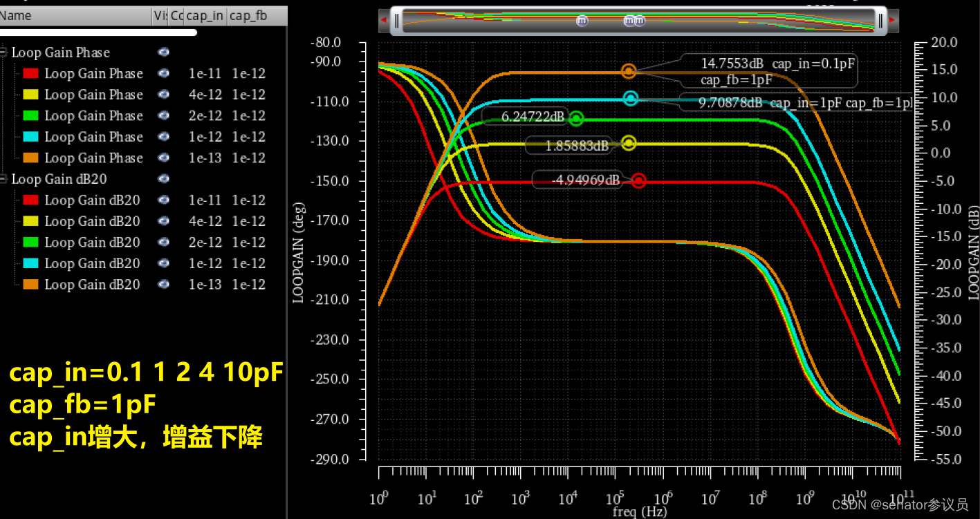Click the green marker circle on 6.24722dB trace

[x=576, y=119]
